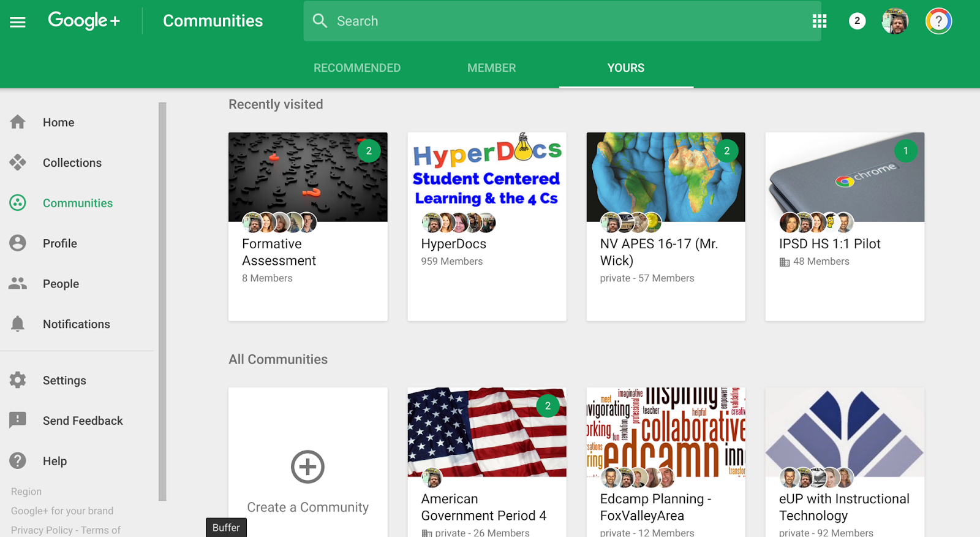This screenshot has height=537, width=980.
Task: Click the organization icon beside 48 Members
Action: click(785, 262)
